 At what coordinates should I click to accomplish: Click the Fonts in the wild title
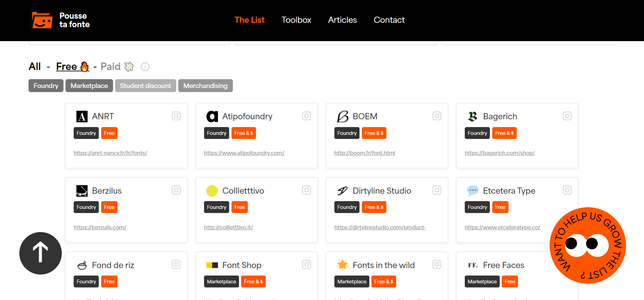(384, 265)
